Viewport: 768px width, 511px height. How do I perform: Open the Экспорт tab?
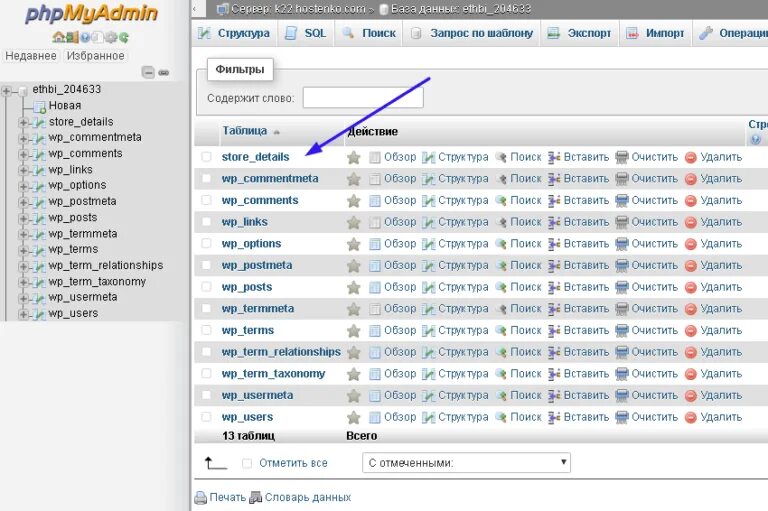[x=579, y=33]
